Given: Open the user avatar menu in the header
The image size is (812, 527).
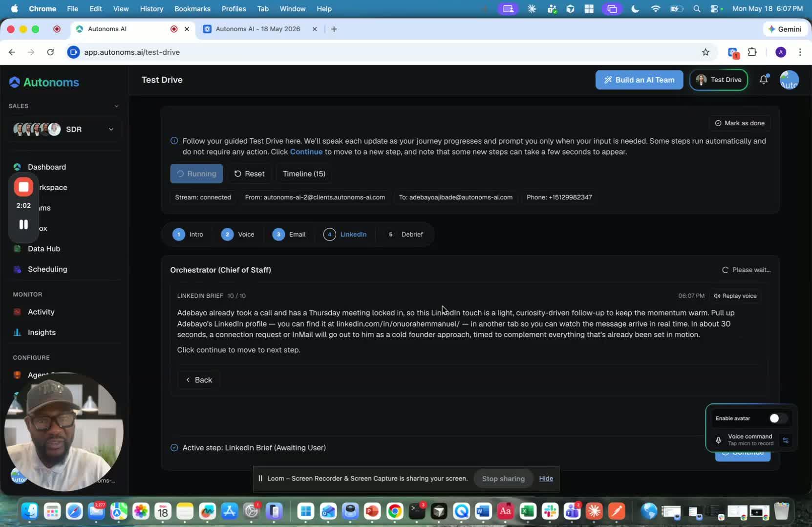Looking at the screenshot, I should click(789, 80).
